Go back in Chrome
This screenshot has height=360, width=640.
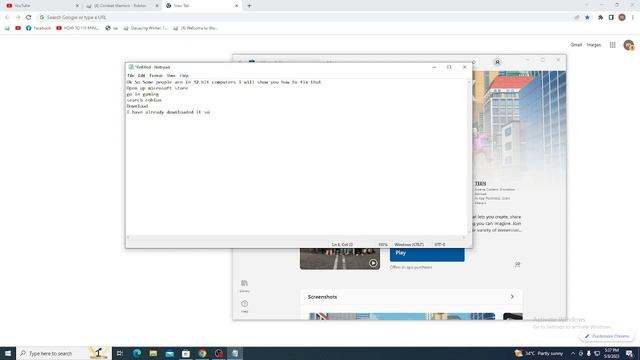[x=7, y=17]
